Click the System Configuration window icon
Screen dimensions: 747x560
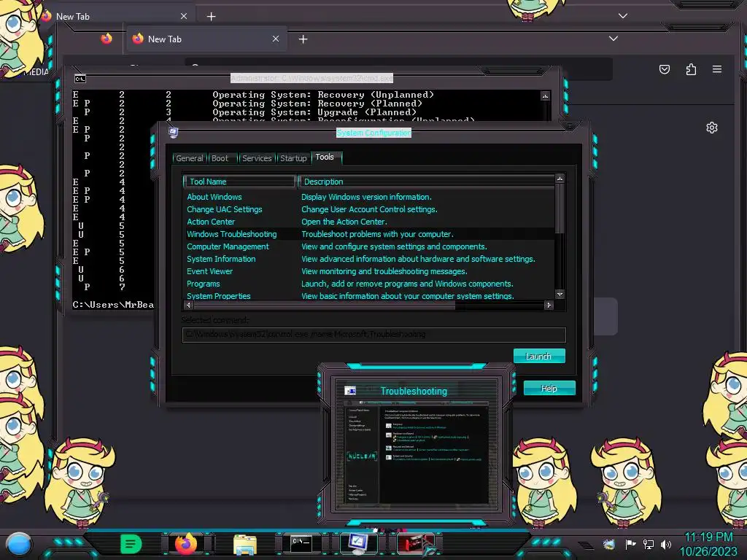coord(174,132)
